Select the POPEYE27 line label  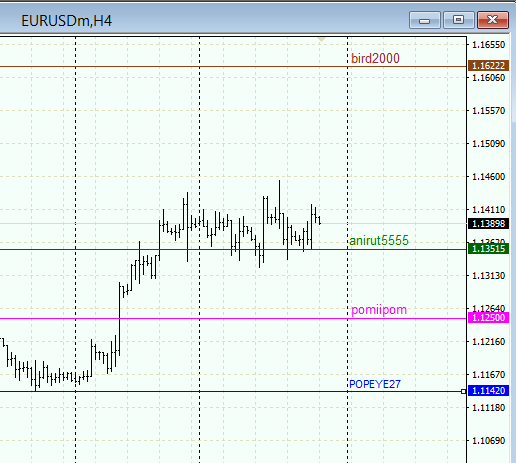375,384
